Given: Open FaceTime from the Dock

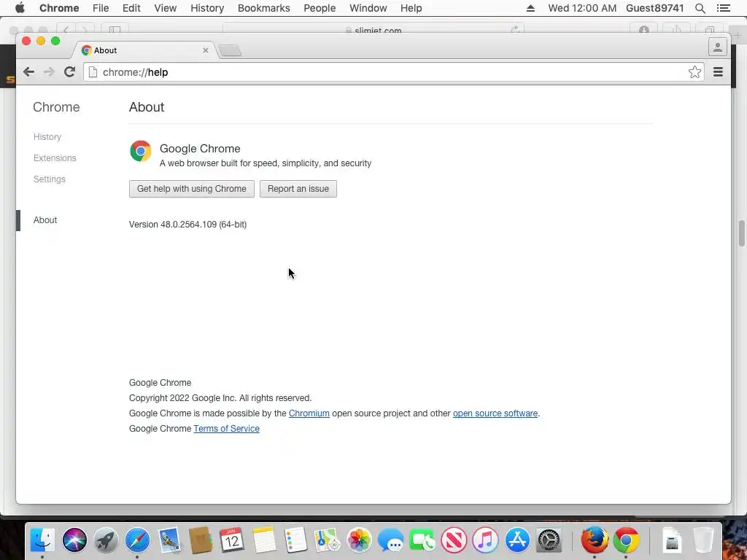Looking at the screenshot, I should click(422, 540).
